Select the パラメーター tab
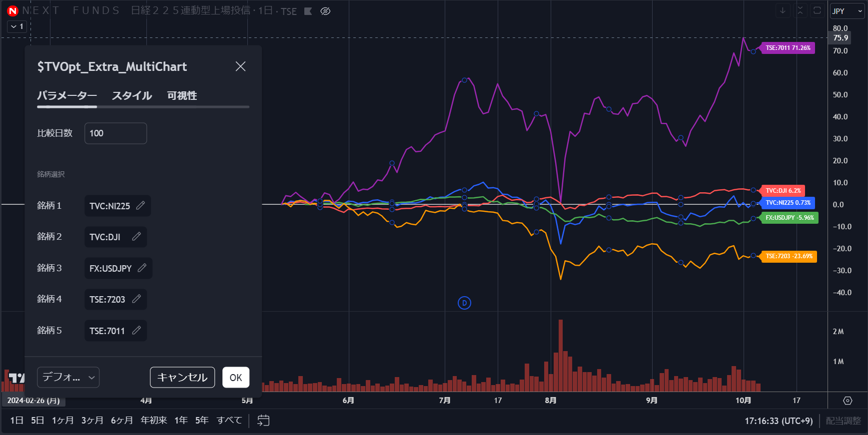Image resolution: width=868 pixels, height=435 pixels. click(67, 95)
